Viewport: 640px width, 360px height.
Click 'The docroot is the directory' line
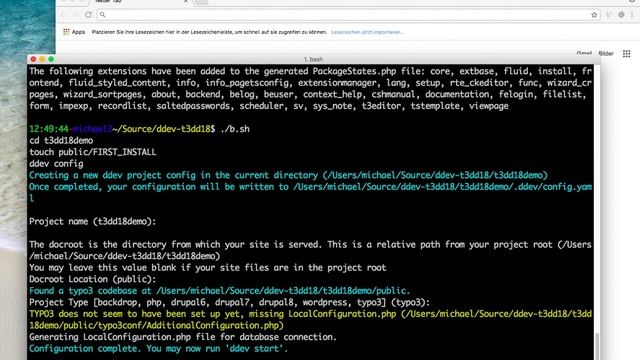tap(310, 250)
